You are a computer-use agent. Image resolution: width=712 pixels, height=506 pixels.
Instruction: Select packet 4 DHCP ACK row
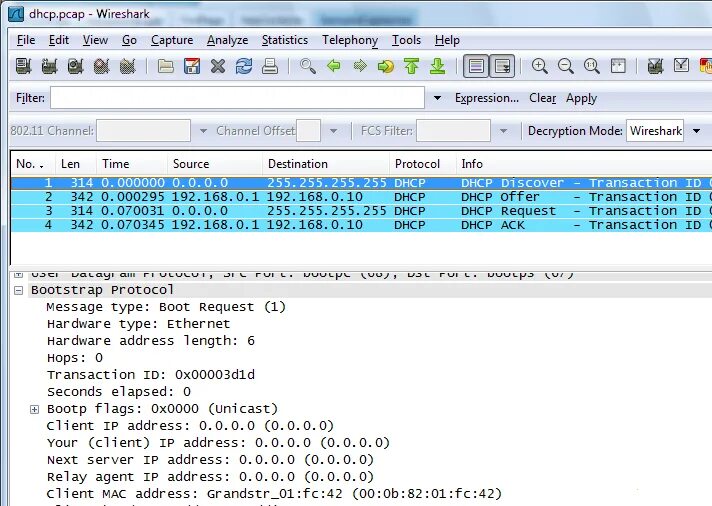(361, 225)
